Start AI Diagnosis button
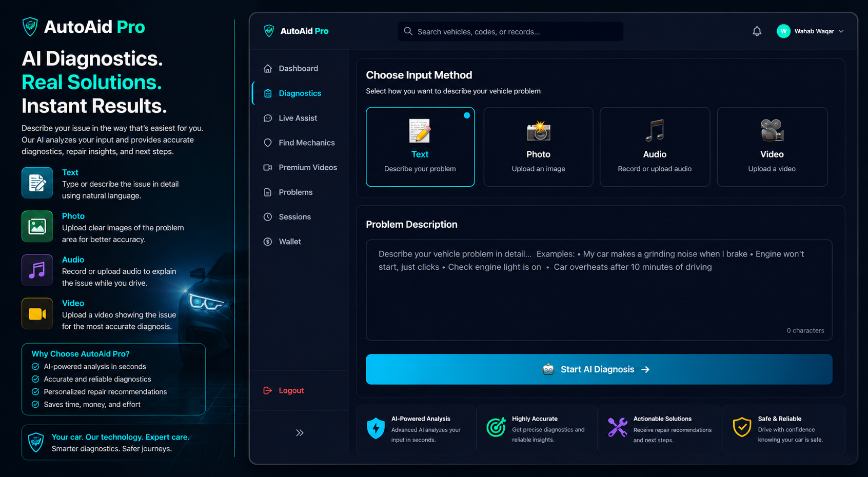Screen dimensions: 868x477 [x=599, y=369]
